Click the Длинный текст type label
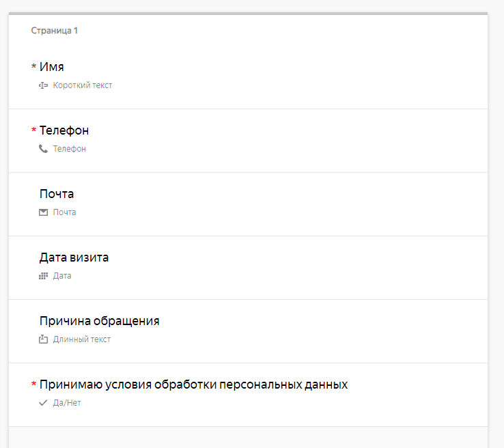 [x=82, y=339]
